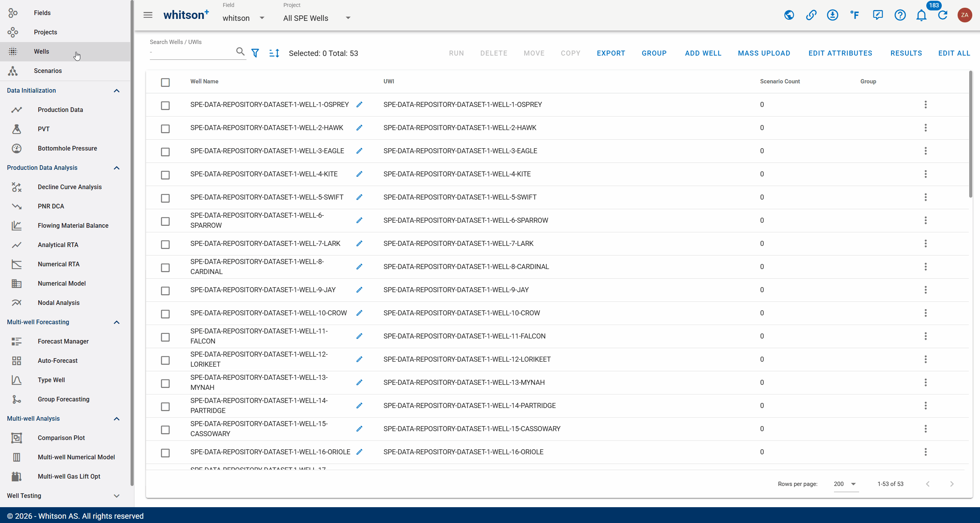Check the WELL-2-HAWK row checkbox
980x523 pixels.
pos(165,129)
